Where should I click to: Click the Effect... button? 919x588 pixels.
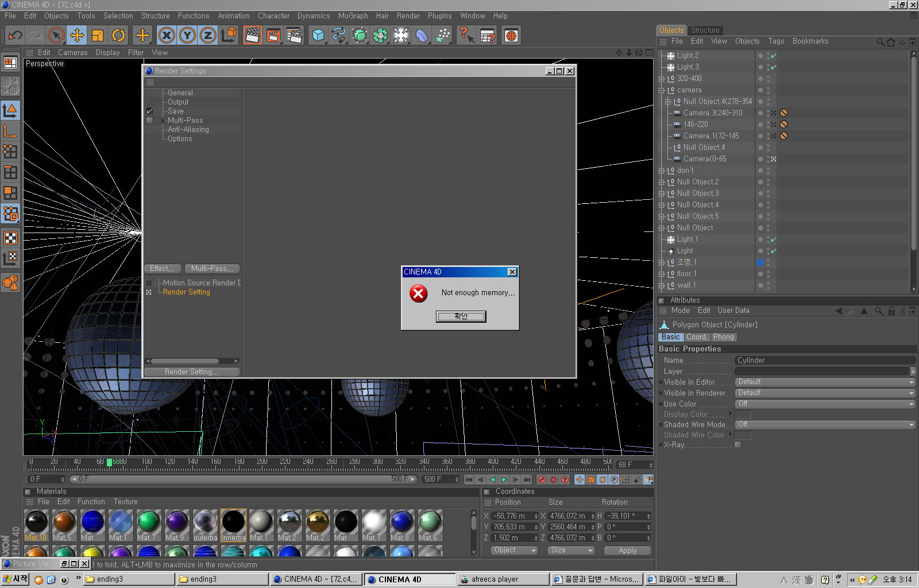[163, 269]
